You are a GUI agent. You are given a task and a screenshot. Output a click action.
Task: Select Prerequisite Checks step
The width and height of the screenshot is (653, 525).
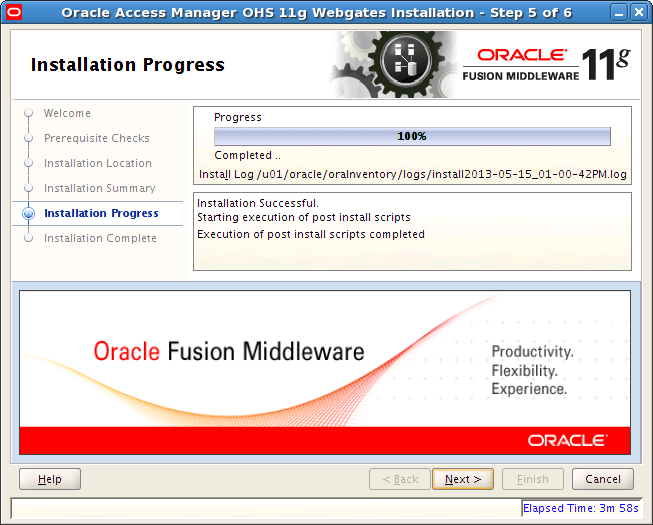97,138
